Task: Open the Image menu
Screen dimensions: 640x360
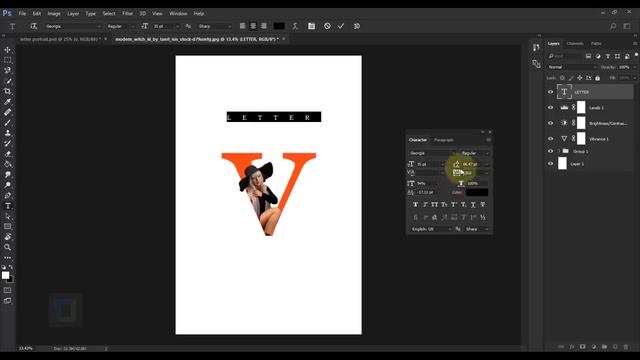Action: (54, 13)
